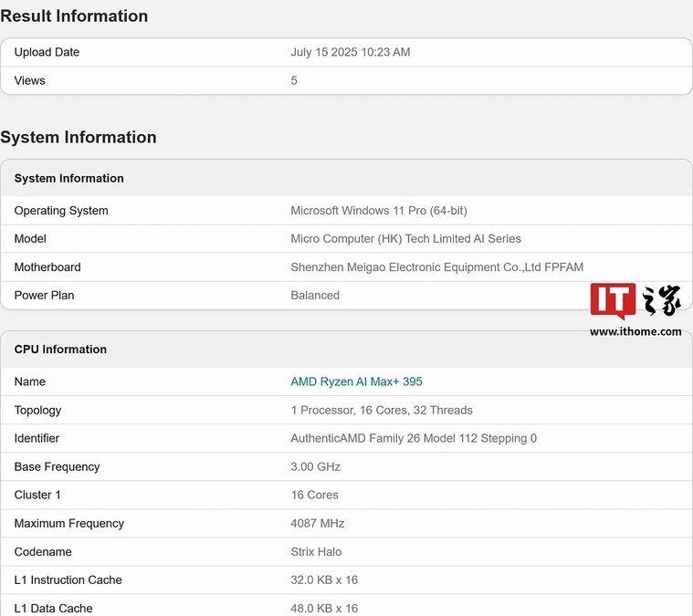Screen dimensions: 693x616
Task: Click the Balanced power plan value
Action: click(x=315, y=296)
